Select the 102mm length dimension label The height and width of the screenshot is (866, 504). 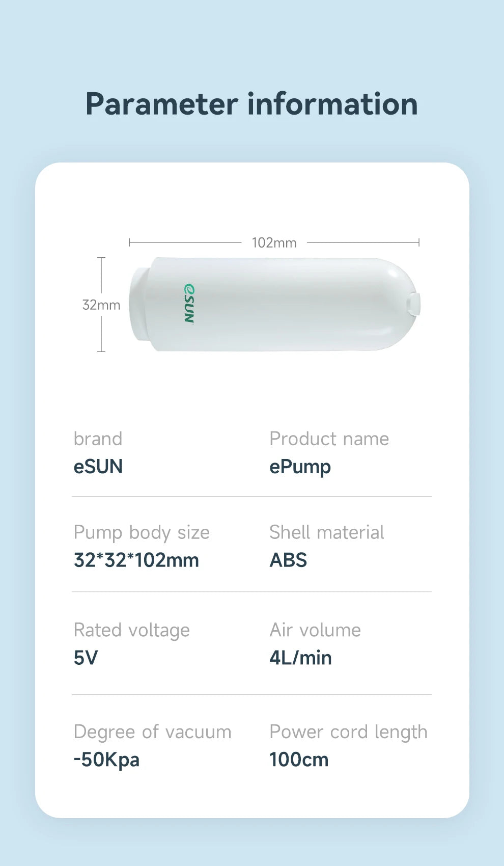tap(274, 243)
